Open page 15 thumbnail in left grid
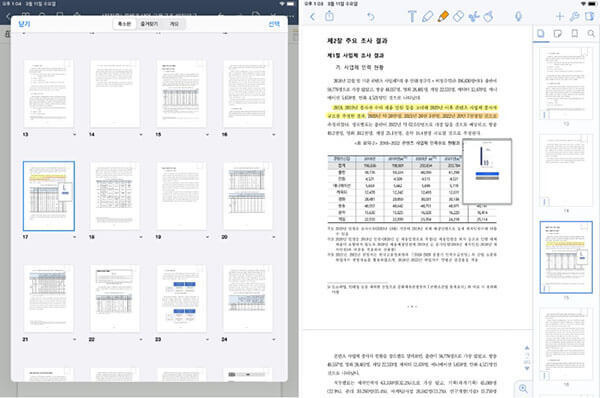 coord(181,94)
